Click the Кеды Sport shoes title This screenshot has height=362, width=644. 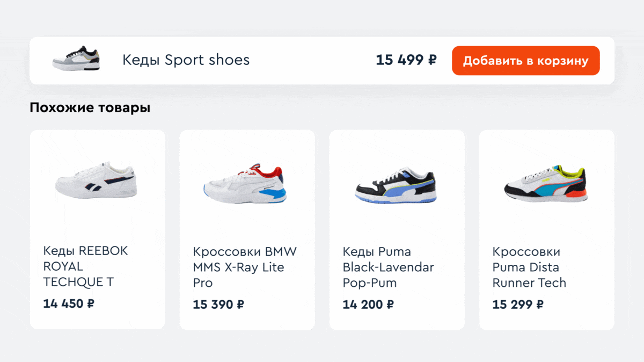coord(186,60)
